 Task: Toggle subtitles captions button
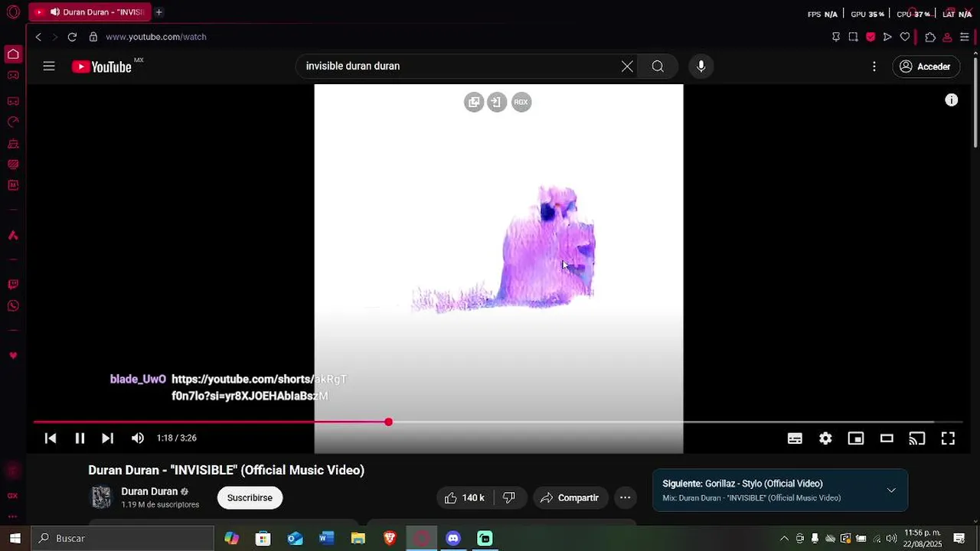pos(795,439)
